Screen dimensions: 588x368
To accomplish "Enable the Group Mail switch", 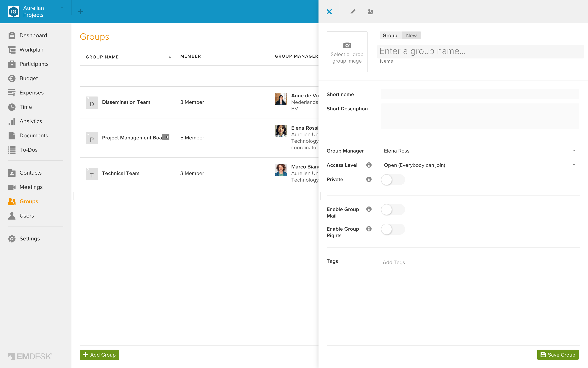I will tap(393, 210).
